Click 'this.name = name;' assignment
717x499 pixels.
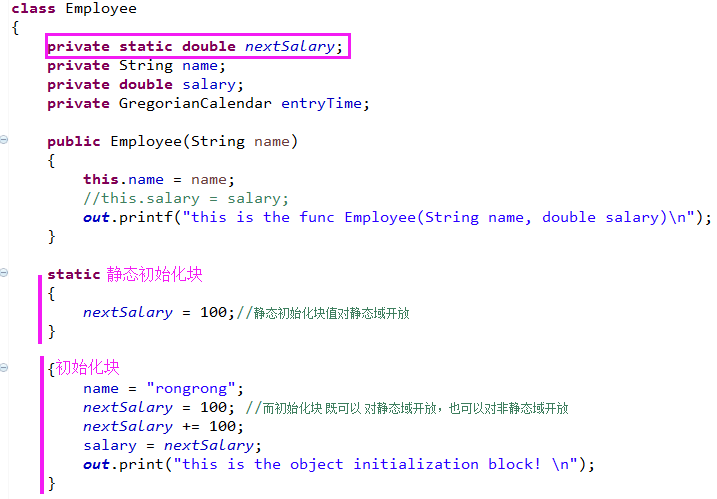pos(159,180)
